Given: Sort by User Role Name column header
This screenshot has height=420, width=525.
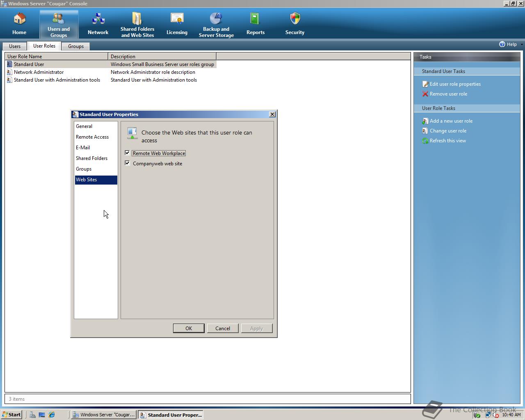Looking at the screenshot, I should tap(56, 57).
